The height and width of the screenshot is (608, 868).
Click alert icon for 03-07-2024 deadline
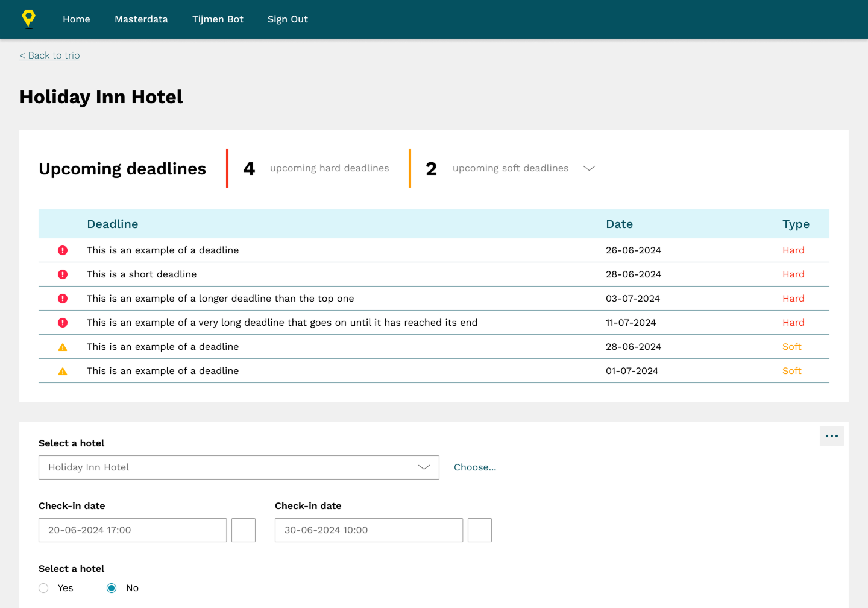63,299
